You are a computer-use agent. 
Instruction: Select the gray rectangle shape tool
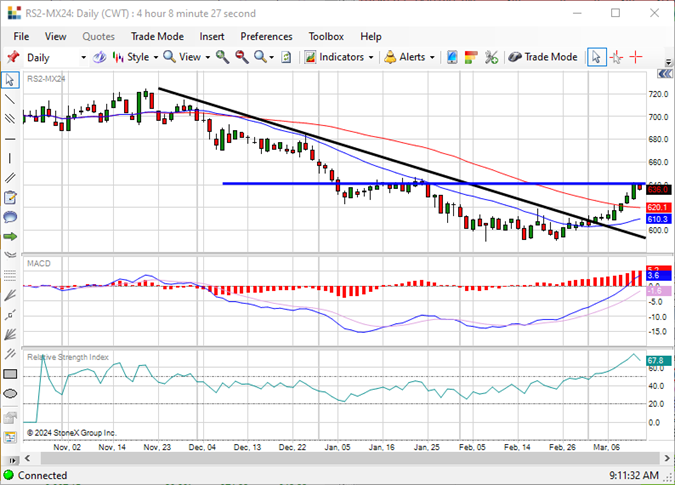click(10, 374)
